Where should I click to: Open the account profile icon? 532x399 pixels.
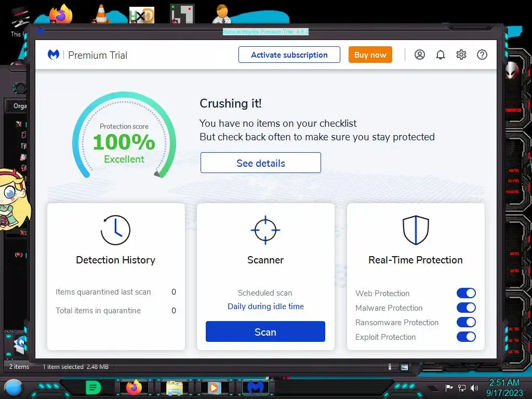point(420,55)
